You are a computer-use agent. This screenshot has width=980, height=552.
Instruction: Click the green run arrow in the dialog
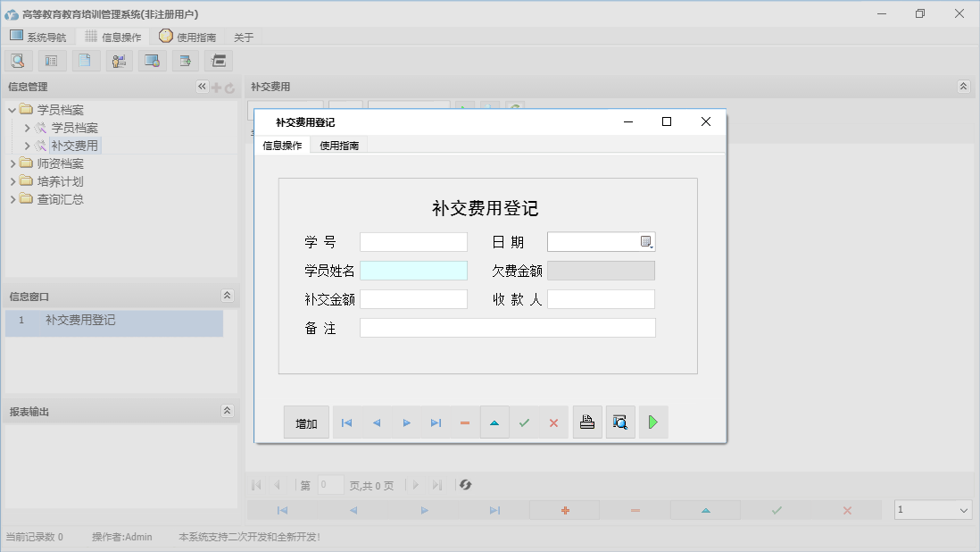pos(652,422)
